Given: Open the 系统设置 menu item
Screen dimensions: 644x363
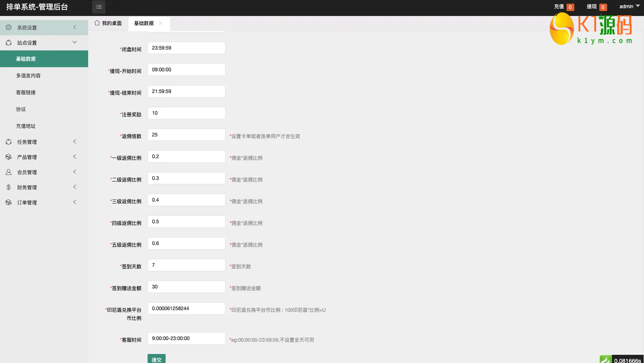Looking at the screenshot, I should point(44,27).
